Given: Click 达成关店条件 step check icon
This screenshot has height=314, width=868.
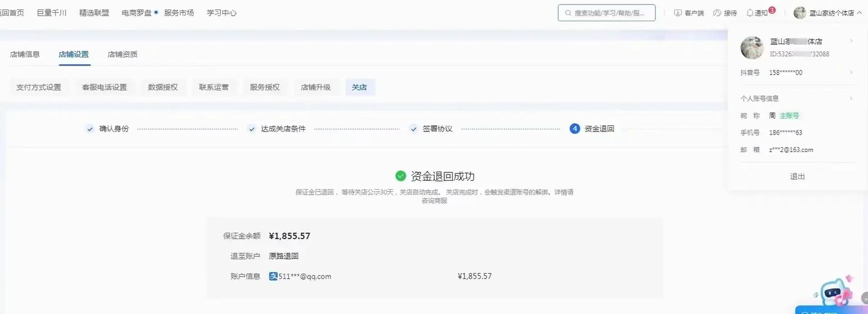Looking at the screenshot, I should pos(252,129).
